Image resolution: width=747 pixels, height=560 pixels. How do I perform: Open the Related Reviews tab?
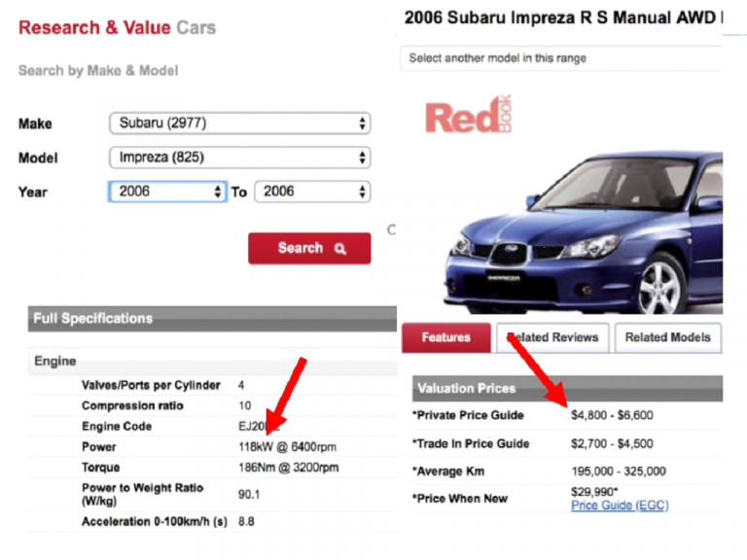[553, 337]
